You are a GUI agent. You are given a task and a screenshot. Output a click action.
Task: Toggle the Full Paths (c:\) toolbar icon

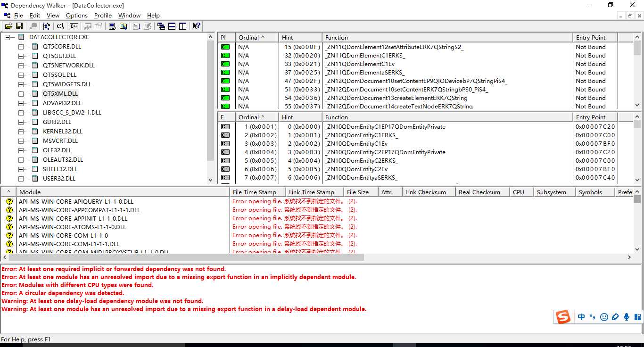pos(60,26)
